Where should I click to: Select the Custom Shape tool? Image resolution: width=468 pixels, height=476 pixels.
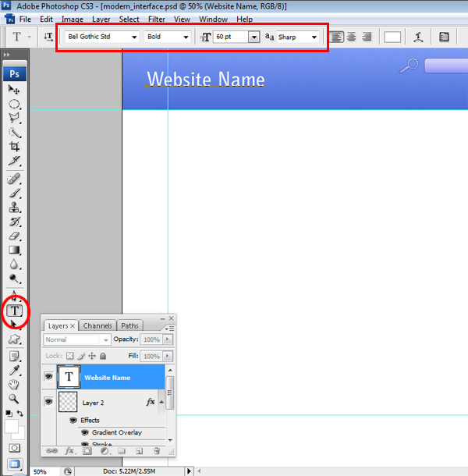14,339
